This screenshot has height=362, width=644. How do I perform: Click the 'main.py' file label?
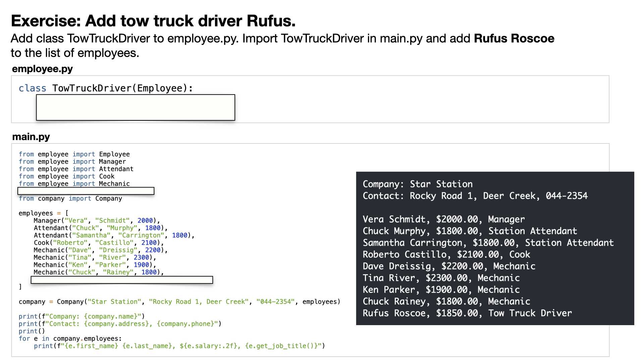31,137
